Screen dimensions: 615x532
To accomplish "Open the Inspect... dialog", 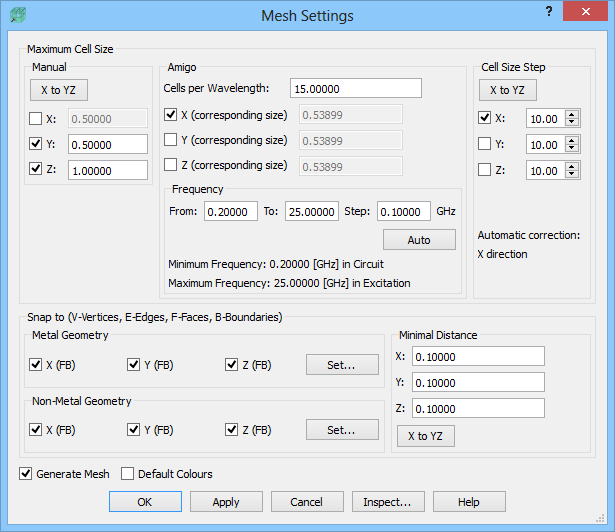I will (x=387, y=501).
